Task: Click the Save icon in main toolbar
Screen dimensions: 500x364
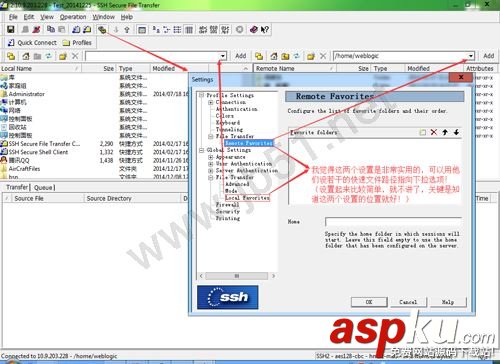Action: (x=11, y=30)
